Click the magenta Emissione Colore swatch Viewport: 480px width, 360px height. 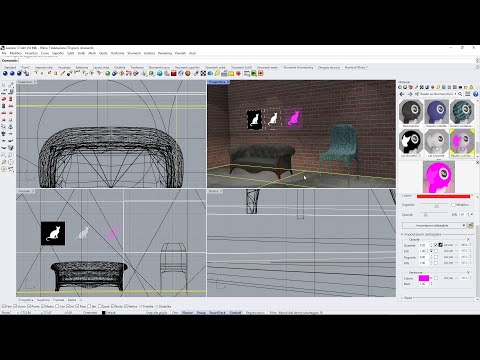[x=424, y=278]
